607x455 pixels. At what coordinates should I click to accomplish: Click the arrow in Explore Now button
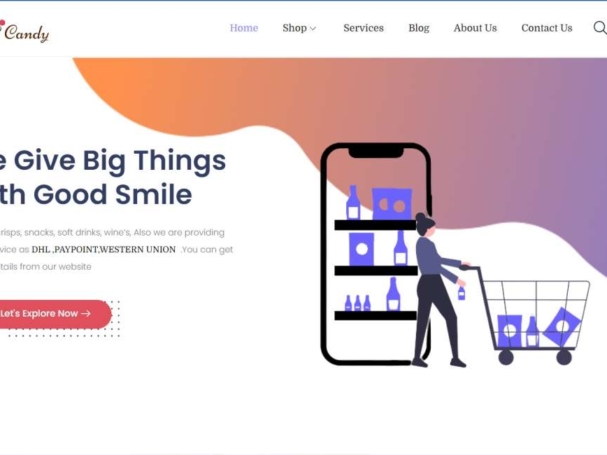tap(86, 314)
